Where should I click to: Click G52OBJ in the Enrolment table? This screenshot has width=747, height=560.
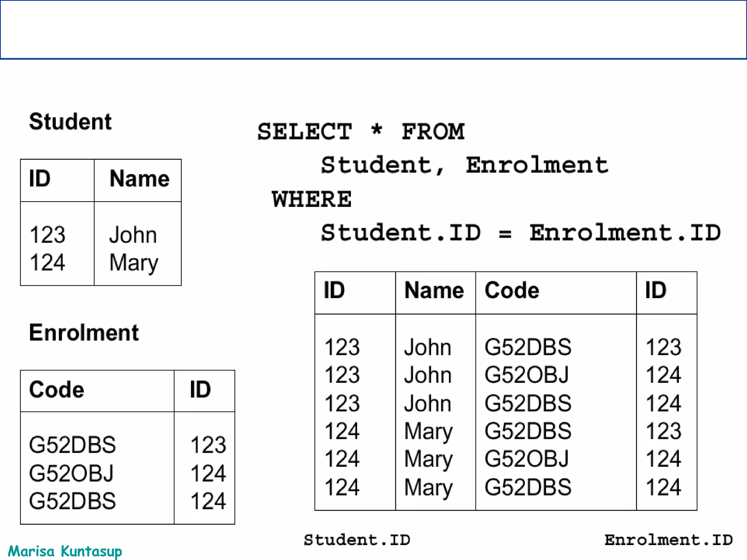point(71,473)
